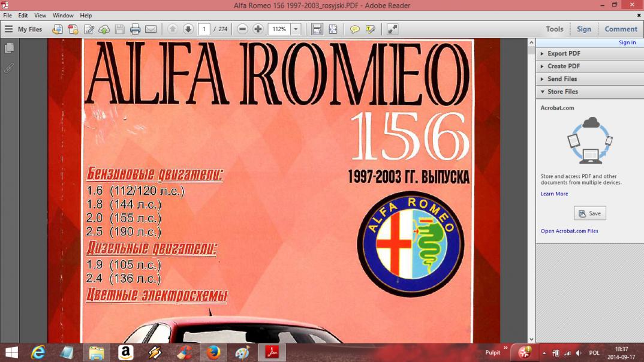Viewport: 644px width, 362px height.
Task: Click the Save file floppy disk icon
Action: (119, 29)
